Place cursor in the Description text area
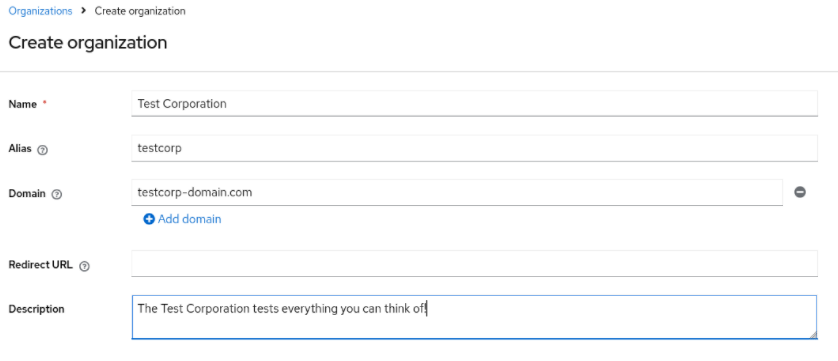Viewport: 838px width, 361px height. [x=474, y=317]
